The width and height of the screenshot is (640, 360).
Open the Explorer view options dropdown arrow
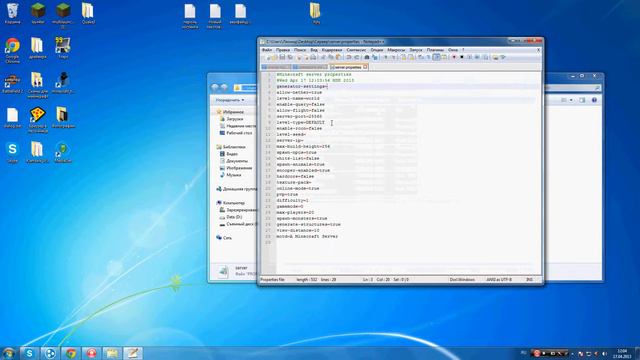point(571,100)
